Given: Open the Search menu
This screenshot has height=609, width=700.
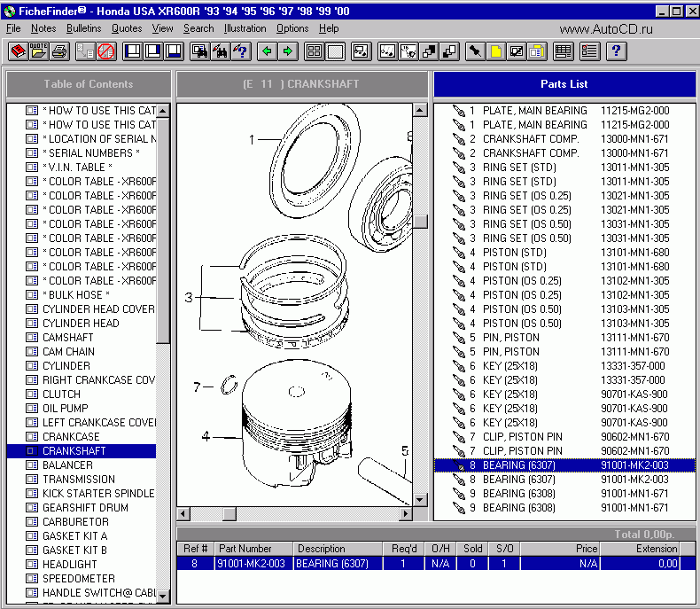Looking at the screenshot, I should pos(198,28).
